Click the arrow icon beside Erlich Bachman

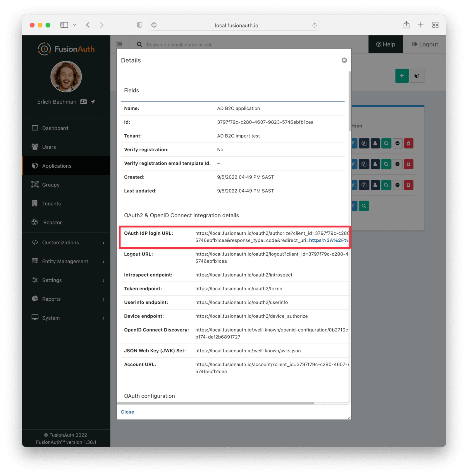click(93, 102)
